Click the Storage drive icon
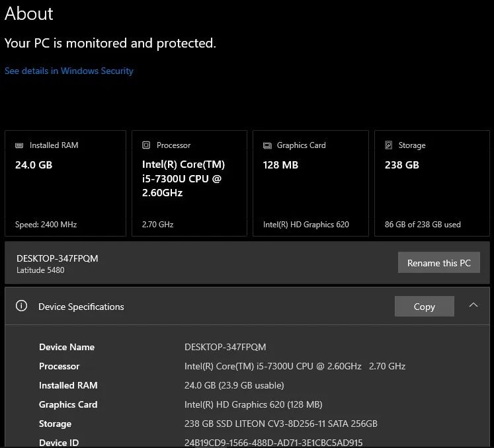This screenshot has height=448, width=494. [388, 145]
